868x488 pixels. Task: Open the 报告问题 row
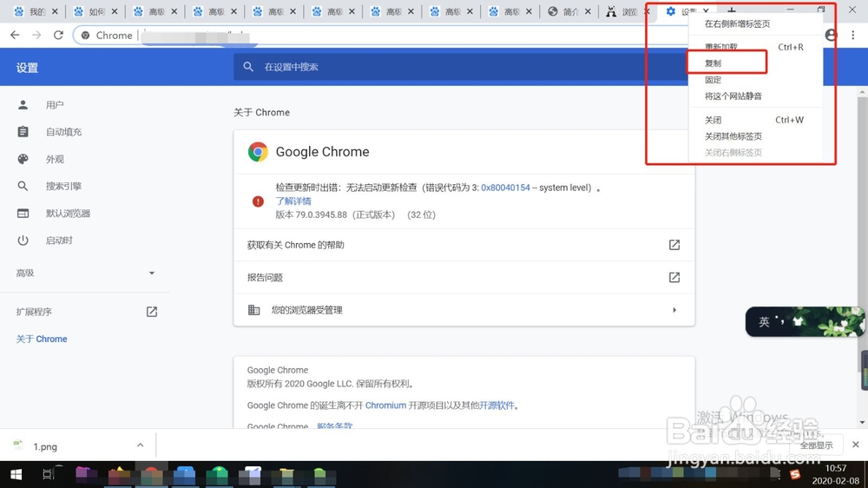point(464,278)
